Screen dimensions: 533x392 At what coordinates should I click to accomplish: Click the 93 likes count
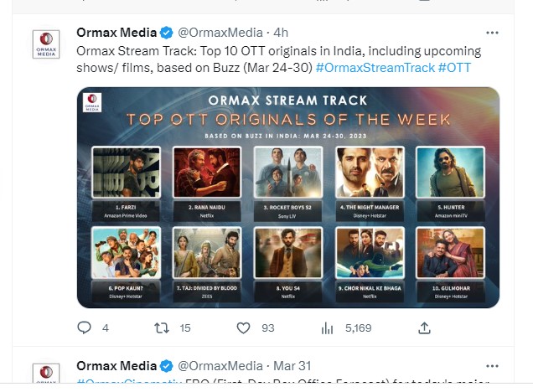[268, 328]
